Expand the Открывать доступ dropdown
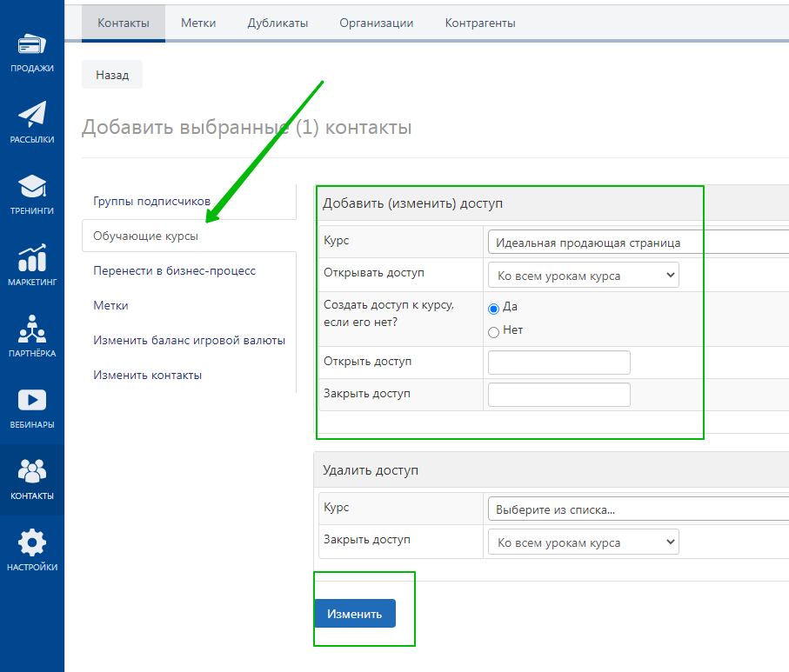 click(583, 276)
